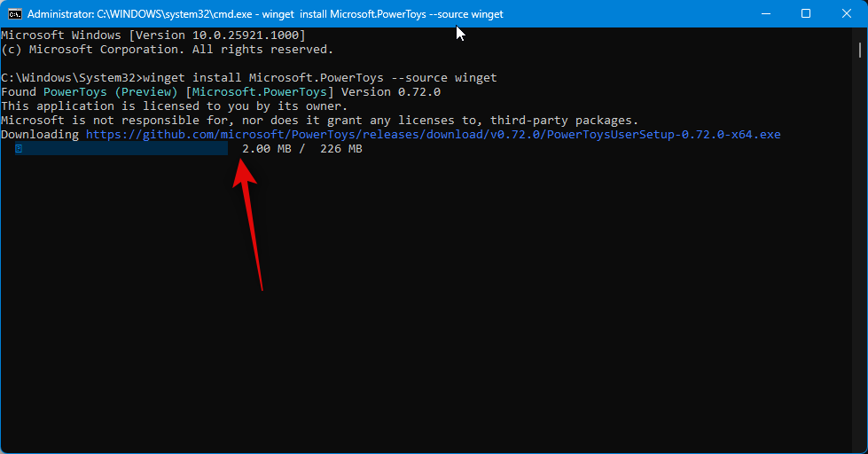The image size is (868, 454).
Task: Click the '2.00 MB / 226 MB' download size
Action: point(301,149)
